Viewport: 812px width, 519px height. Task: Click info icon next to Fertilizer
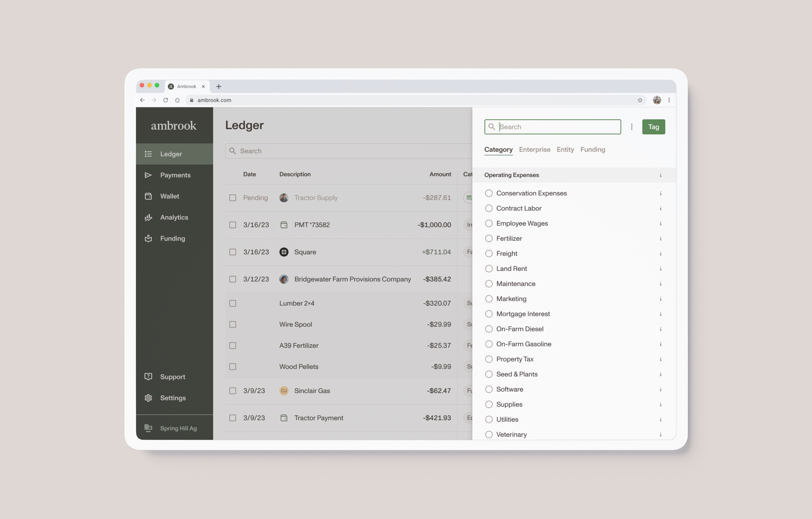click(660, 239)
